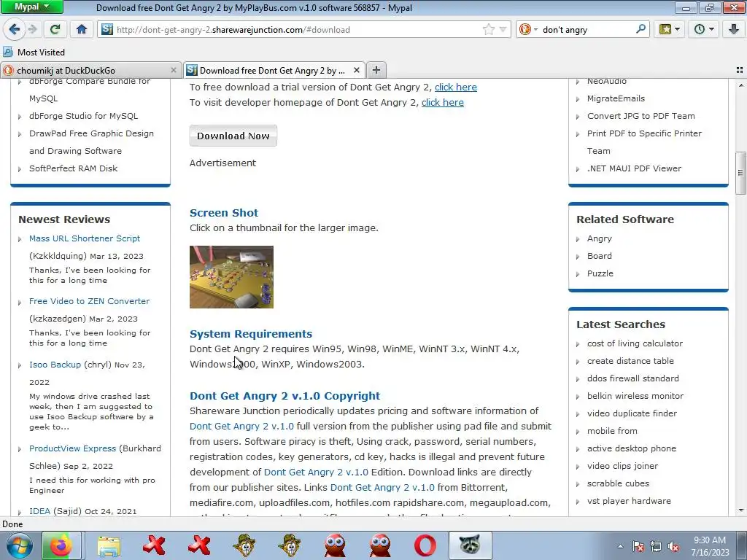Open ProductView Express review link
This screenshot has height=560, width=747.
(72, 448)
